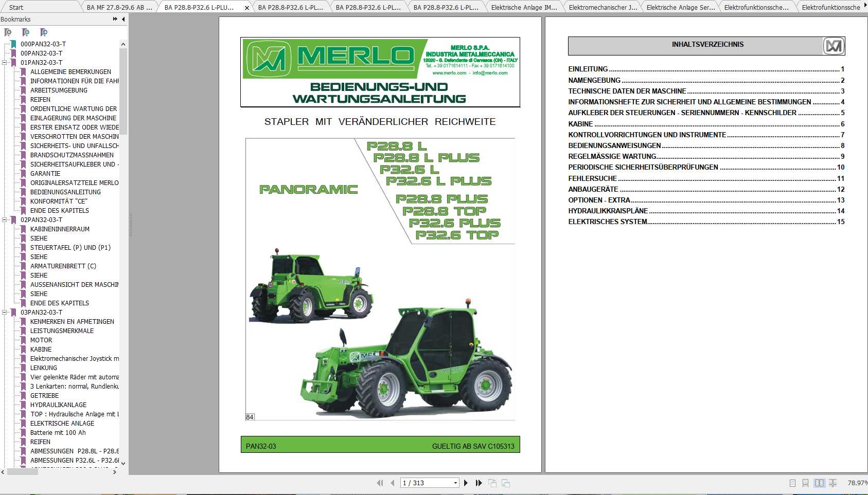This screenshot has height=495, width=868.
Task: Click the 78.97% zoom value
Action: point(857,483)
